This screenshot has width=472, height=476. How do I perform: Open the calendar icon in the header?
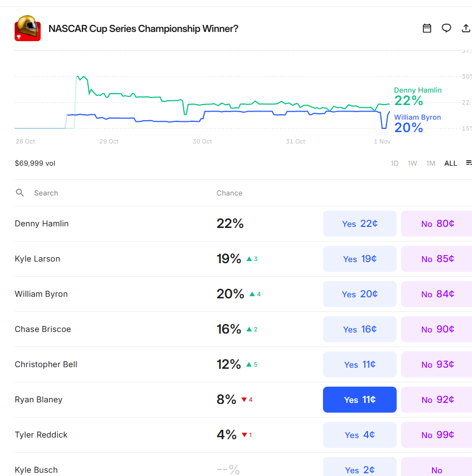tap(427, 28)
